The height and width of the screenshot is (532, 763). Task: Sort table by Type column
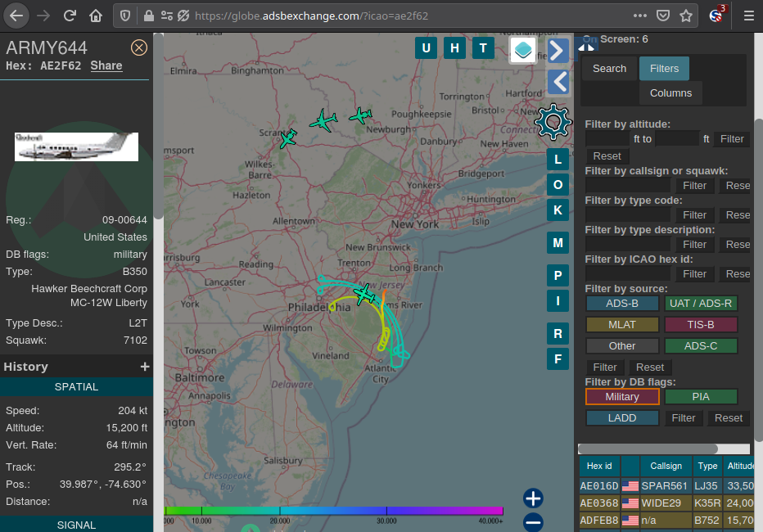click(707, 466)
